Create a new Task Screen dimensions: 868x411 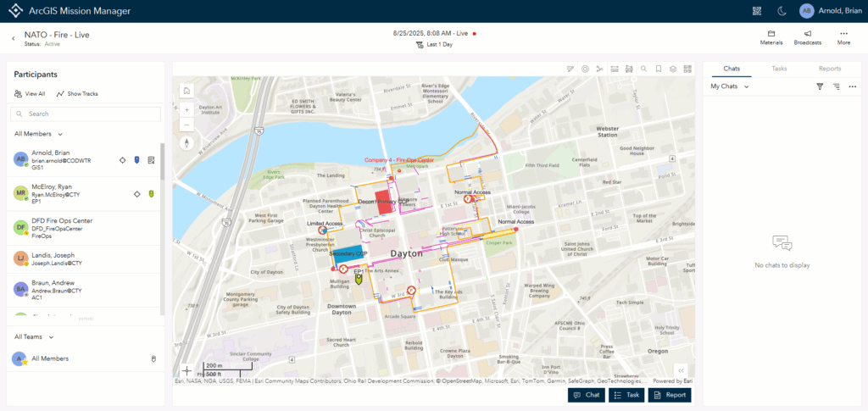(626, 395)
